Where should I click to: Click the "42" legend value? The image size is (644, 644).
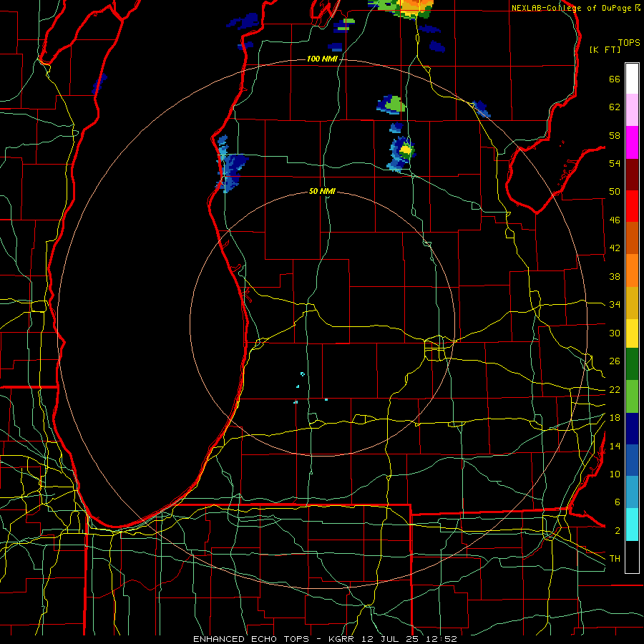click(615, 248)
